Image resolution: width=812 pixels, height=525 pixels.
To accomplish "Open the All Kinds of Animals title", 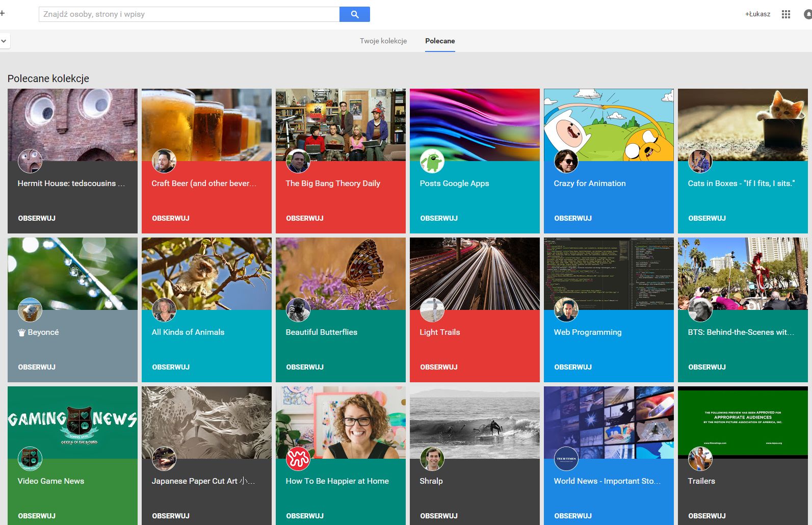I will (x=188, y=332).
